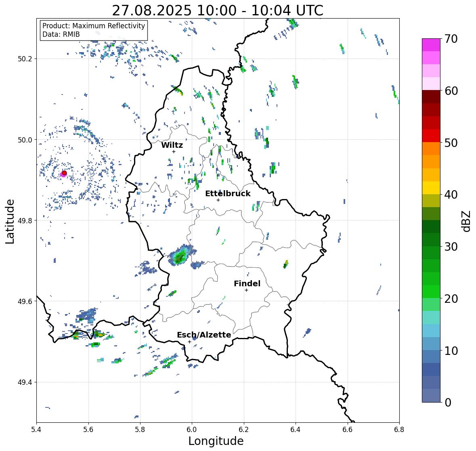Click the latitude tick label 49.4
The image size is (476, 451).
(x=25, y=382)
